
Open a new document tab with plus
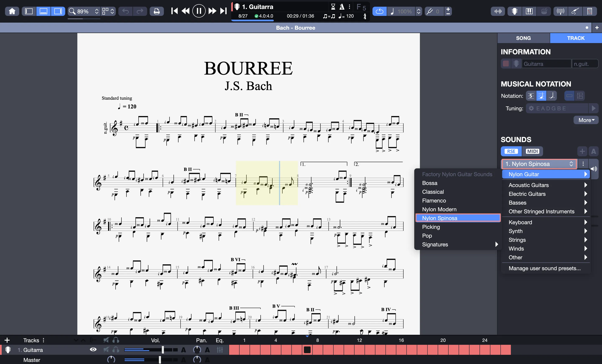click(597, 28)
